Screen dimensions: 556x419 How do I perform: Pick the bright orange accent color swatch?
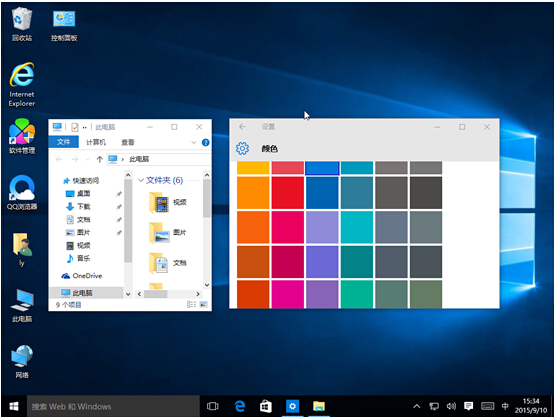tap(253, 193)
